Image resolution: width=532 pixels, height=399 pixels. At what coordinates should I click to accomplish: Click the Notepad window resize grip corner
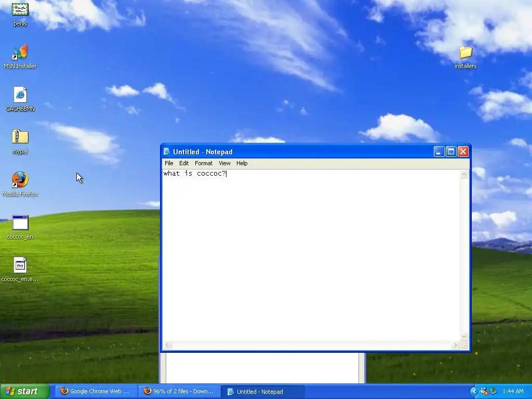(465, 345)
